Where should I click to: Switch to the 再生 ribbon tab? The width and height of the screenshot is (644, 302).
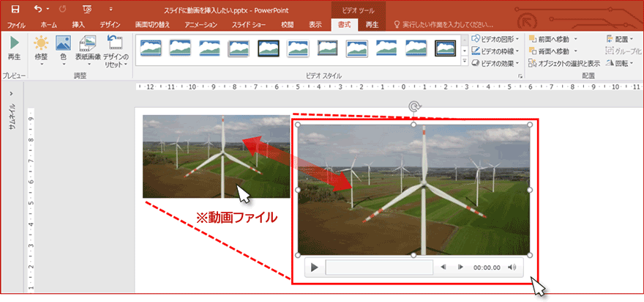click(372, 24)
